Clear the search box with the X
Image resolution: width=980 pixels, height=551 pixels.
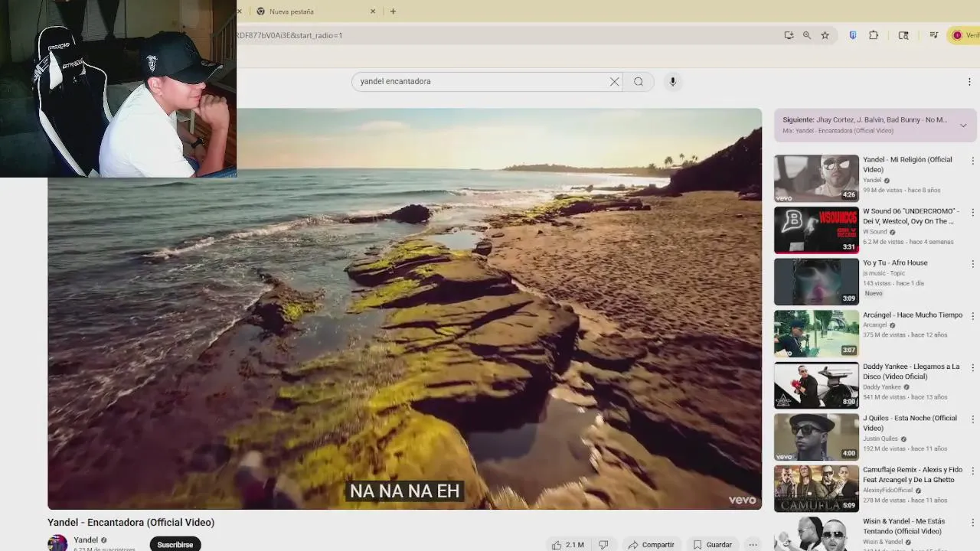pos(614,82)
